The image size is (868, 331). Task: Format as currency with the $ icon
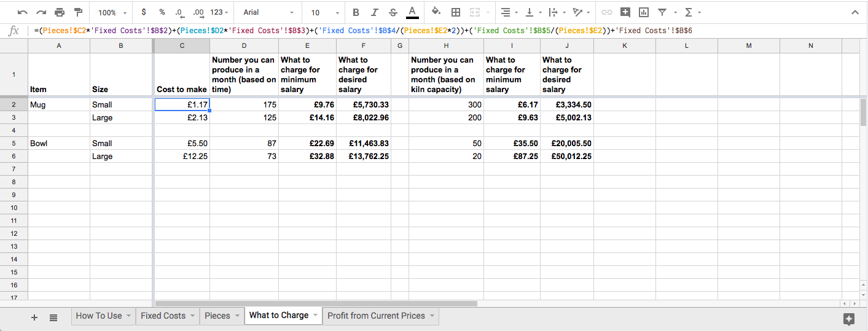144,12
